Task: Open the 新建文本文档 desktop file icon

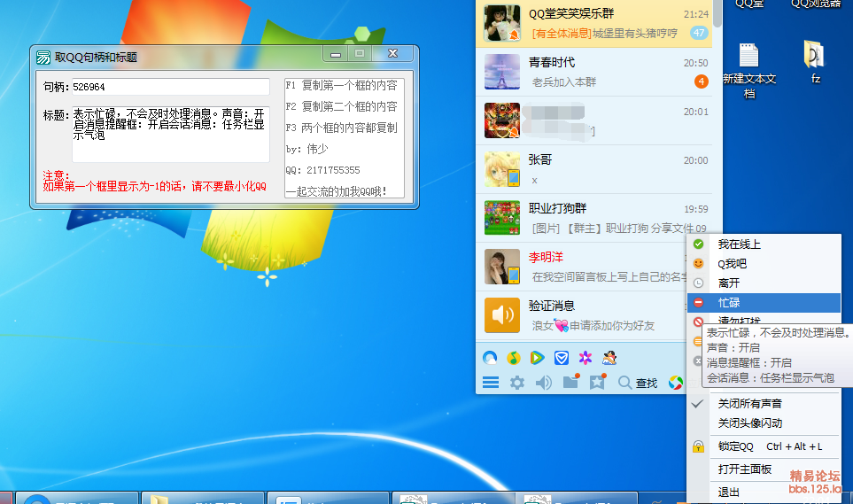Action: pos(749,71)
